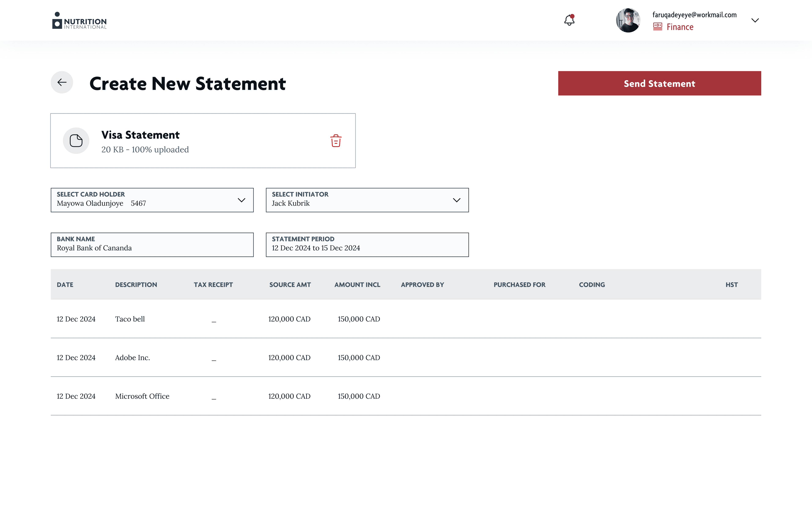
Task: Click the Finance role label
Action: tap(680, 27)
